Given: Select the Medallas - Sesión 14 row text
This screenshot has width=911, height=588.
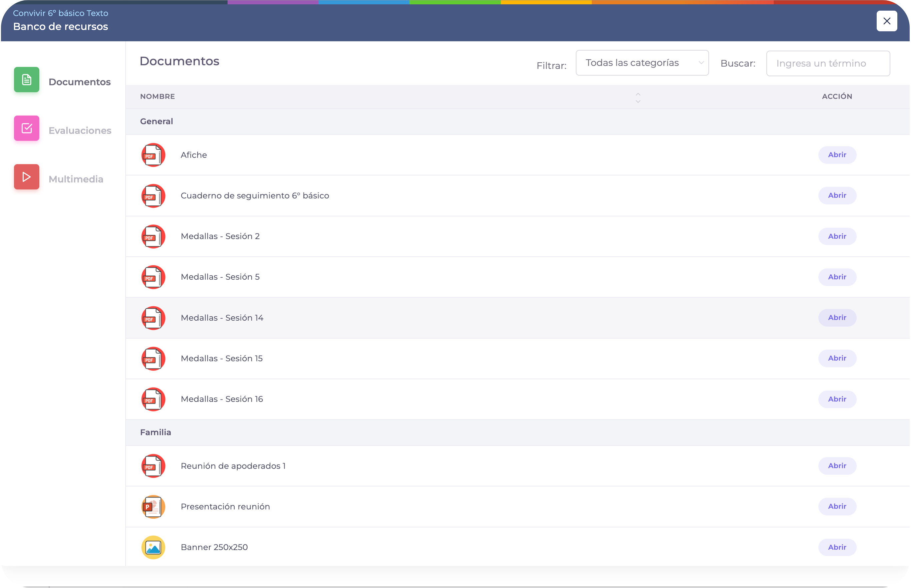Looking at the screenshot, I should pos(222,318).
